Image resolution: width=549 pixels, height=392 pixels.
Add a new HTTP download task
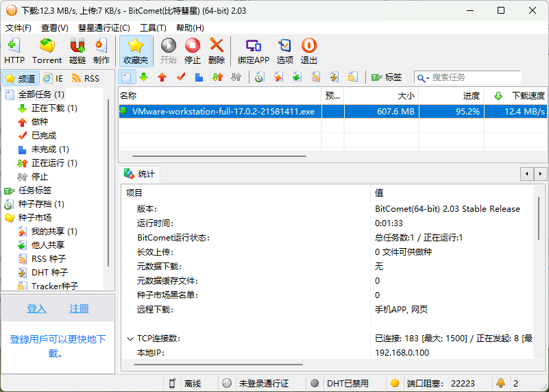tap(14, 51)
